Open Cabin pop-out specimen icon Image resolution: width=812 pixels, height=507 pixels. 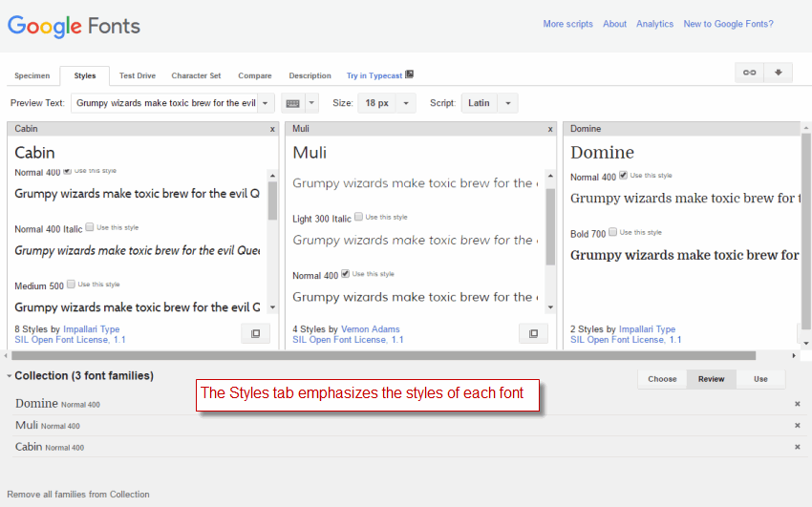[x=255, y=333]
